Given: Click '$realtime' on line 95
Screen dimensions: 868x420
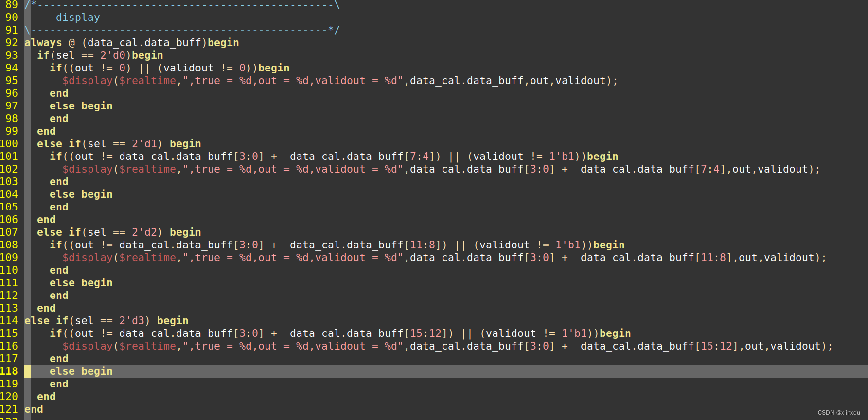Looking at the screenshot, I should coord(148,81).
